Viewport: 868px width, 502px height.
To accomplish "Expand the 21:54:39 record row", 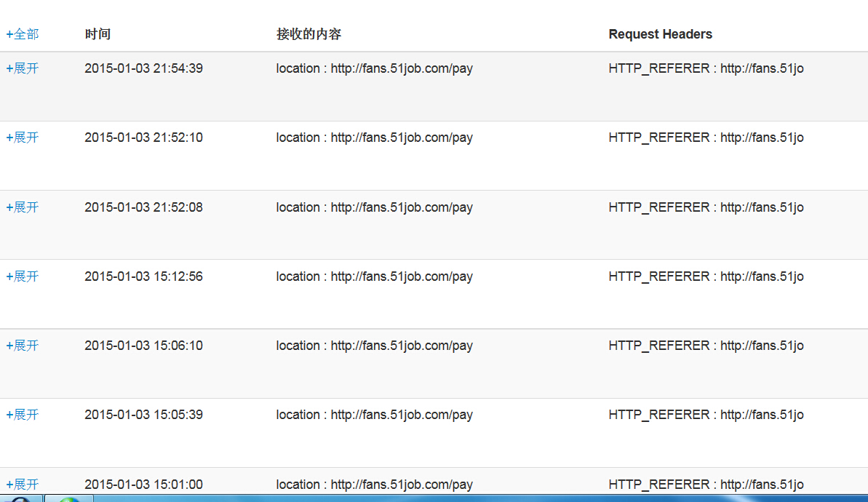I will click(22, 68).
